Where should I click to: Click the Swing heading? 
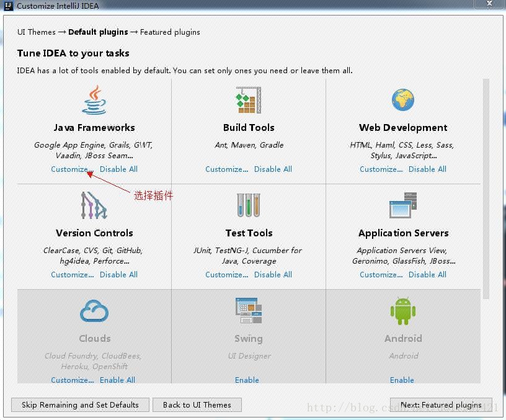pos(249,339)
